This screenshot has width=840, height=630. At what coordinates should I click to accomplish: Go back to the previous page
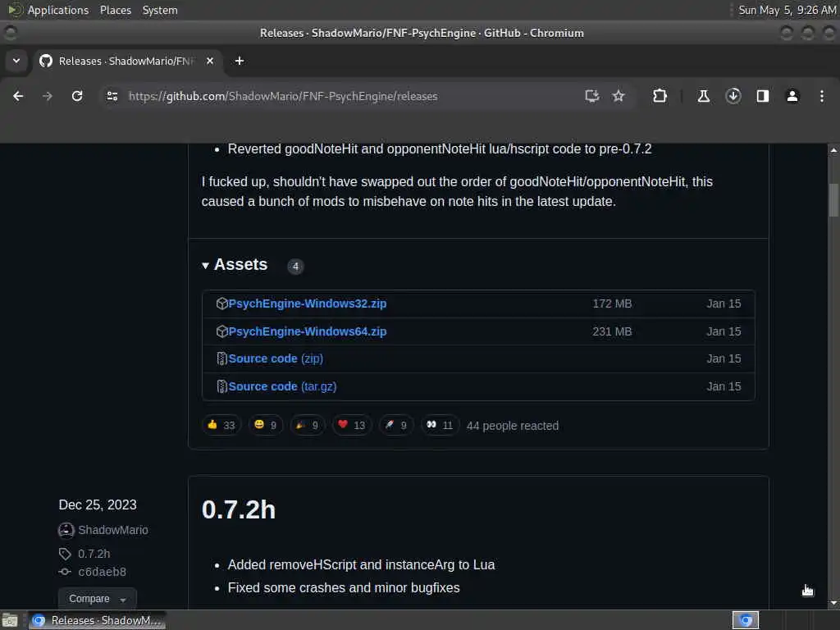[18, 97]
